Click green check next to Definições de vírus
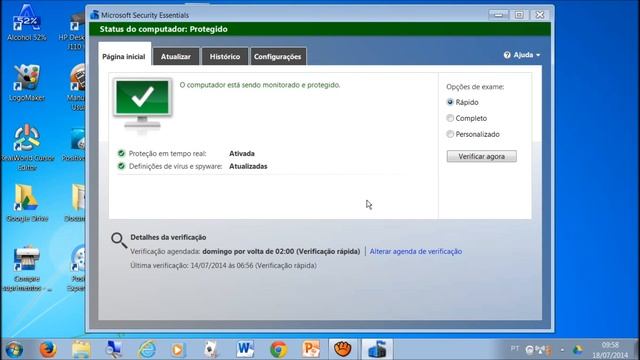 tap(121, 166)
